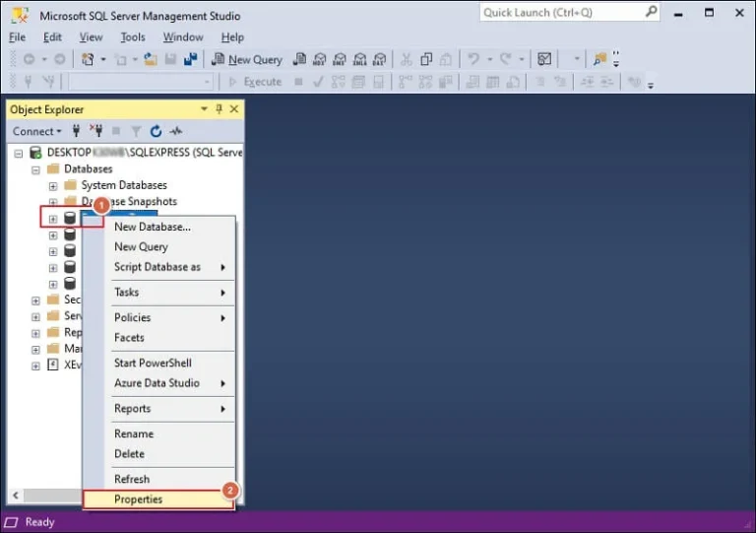756x533 pixels.
Task: Toggle auto-hide pin on Object Explorer
Action: 219,109
